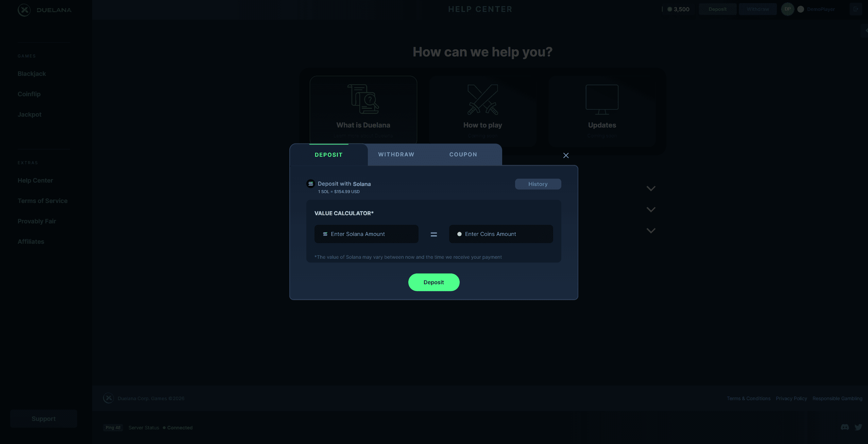This screenshot has width=868, height=444.
Task: Click the 3,500 coin balance
Action: [681, 9]
